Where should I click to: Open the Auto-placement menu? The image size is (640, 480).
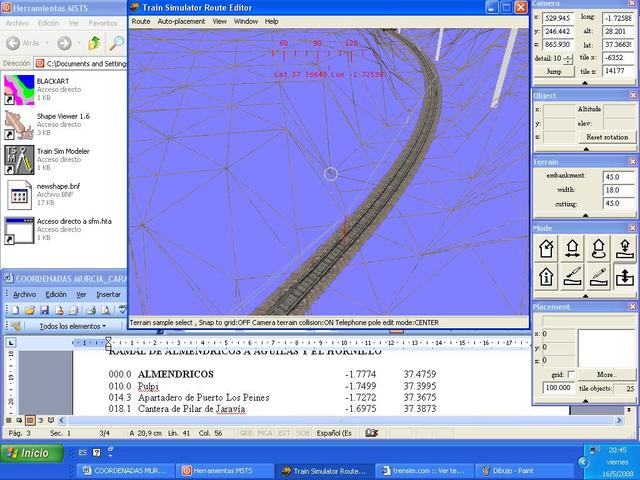point(181,21)
